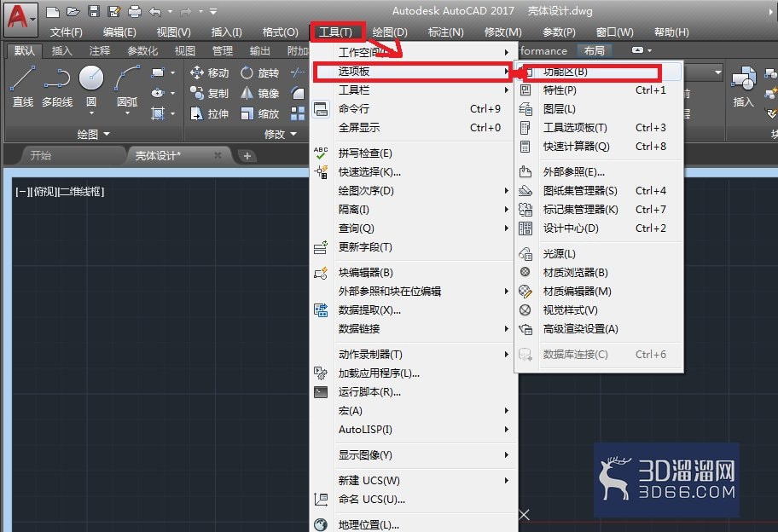Click the Plot printer icon
This screenshot has height=532, width=778.
tap(135, 11)
